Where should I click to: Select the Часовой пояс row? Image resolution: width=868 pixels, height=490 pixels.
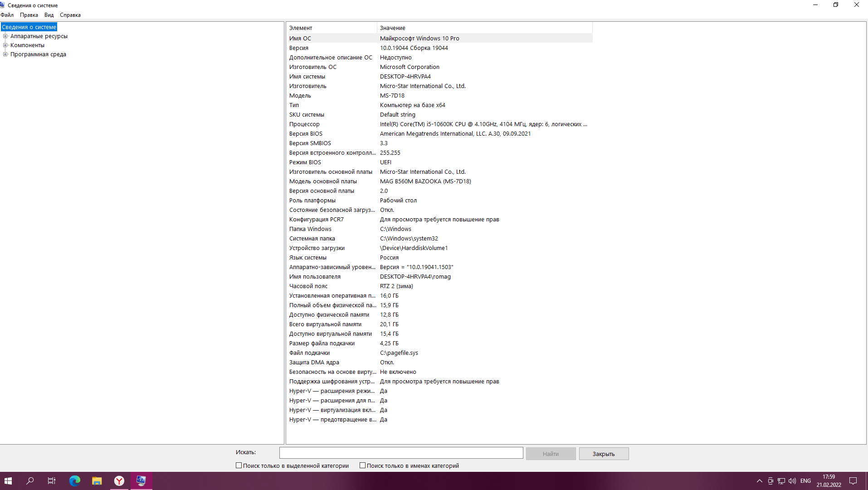pyautogui.click(x=440, y=286)
